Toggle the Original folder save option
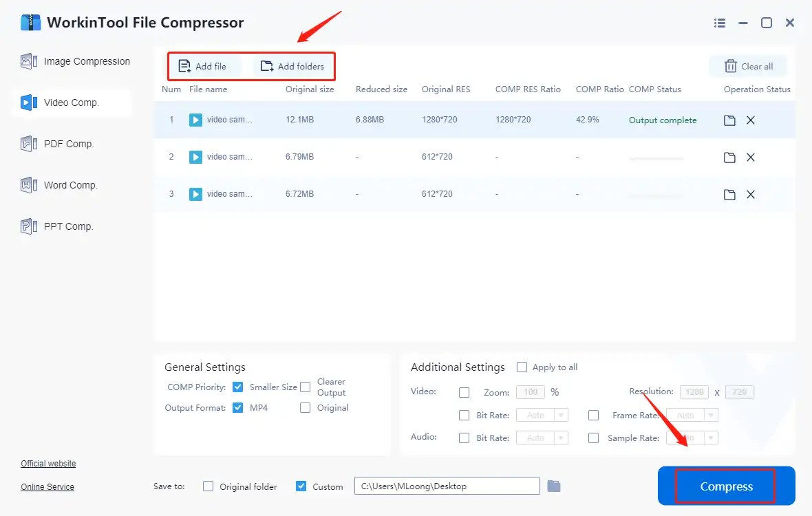Screen dimensions: 812x516 coord(208,486)
